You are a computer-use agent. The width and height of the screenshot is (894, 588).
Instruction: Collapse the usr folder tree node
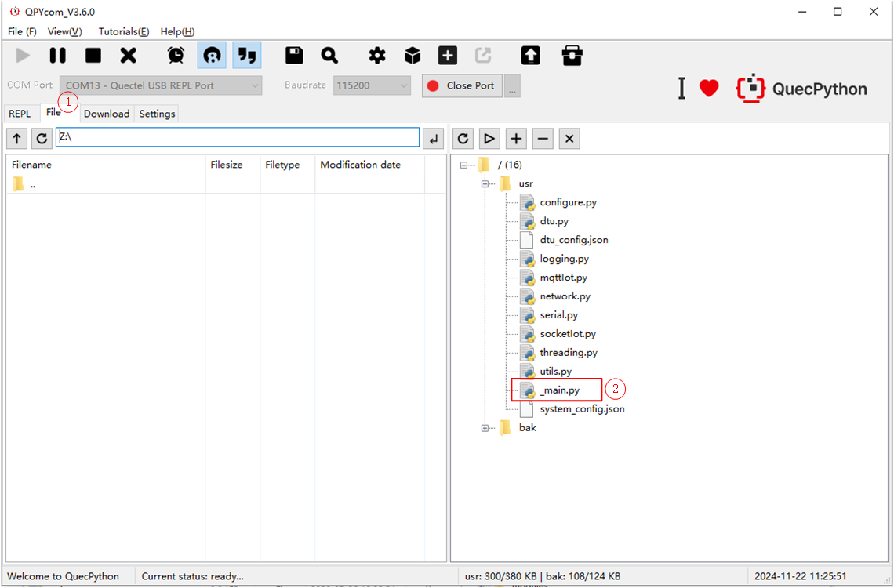pyautogui.click(x=485, y=183)
